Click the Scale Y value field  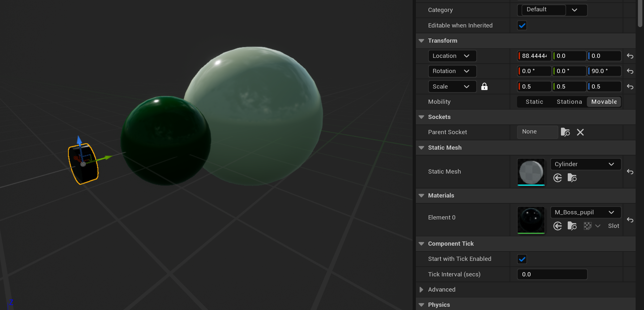tap(569, 87)
